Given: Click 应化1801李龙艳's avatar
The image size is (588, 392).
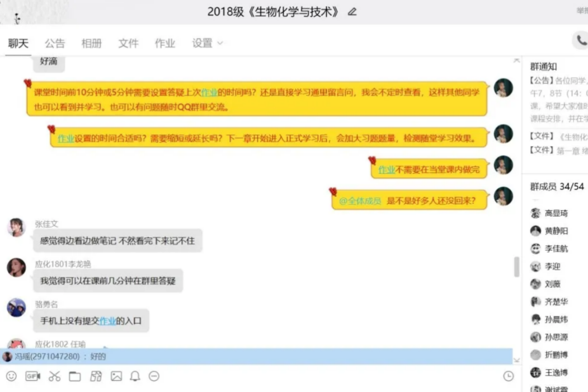Looking at the screenshot, I should click(x=16, y=267).
